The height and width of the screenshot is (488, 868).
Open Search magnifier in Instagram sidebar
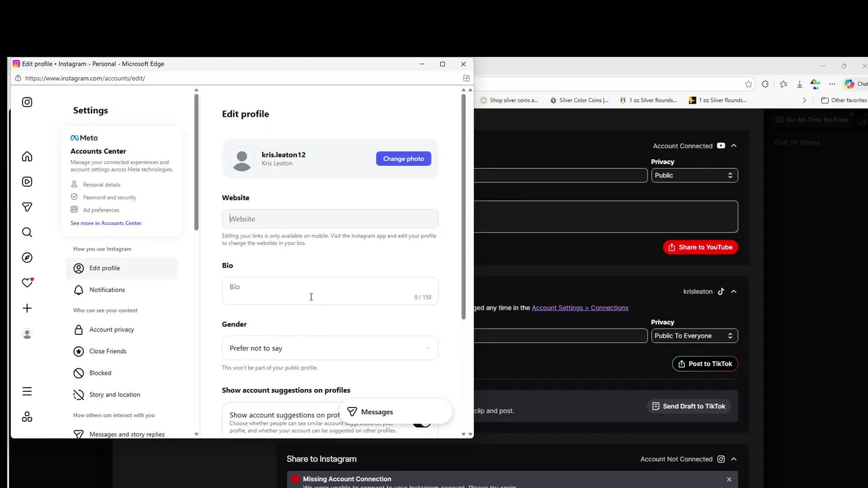pyautogui.click(x=27, y=232)
